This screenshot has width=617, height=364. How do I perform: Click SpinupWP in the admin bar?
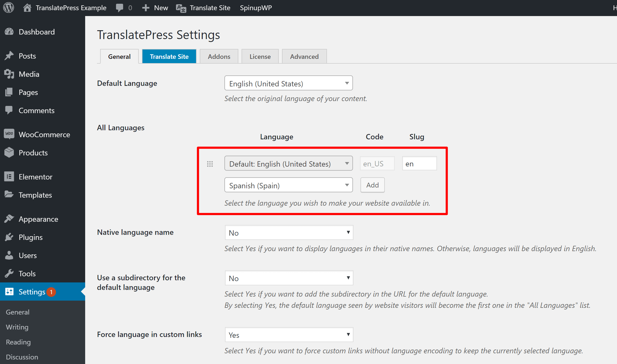[x=256, y=8]
